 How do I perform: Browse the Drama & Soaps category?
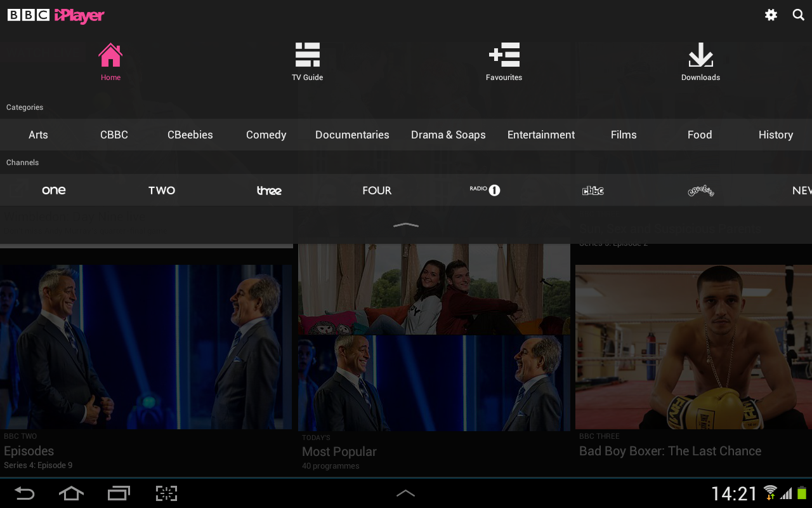click(x=449, y=135)
